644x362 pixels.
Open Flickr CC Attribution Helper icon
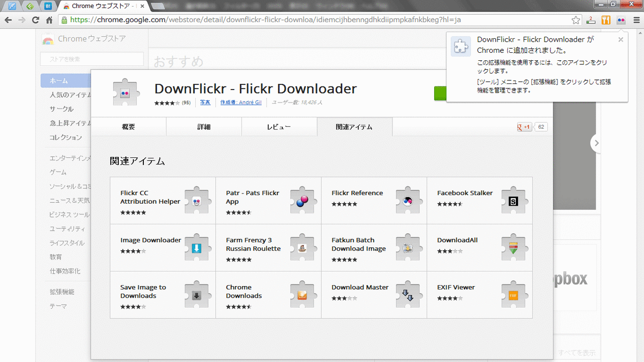[x=197, y=200]
